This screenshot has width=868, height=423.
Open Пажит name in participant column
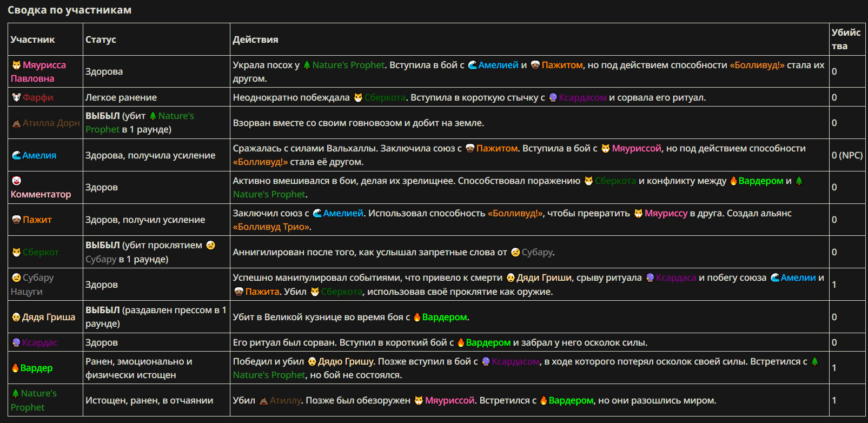click(37, 220)
